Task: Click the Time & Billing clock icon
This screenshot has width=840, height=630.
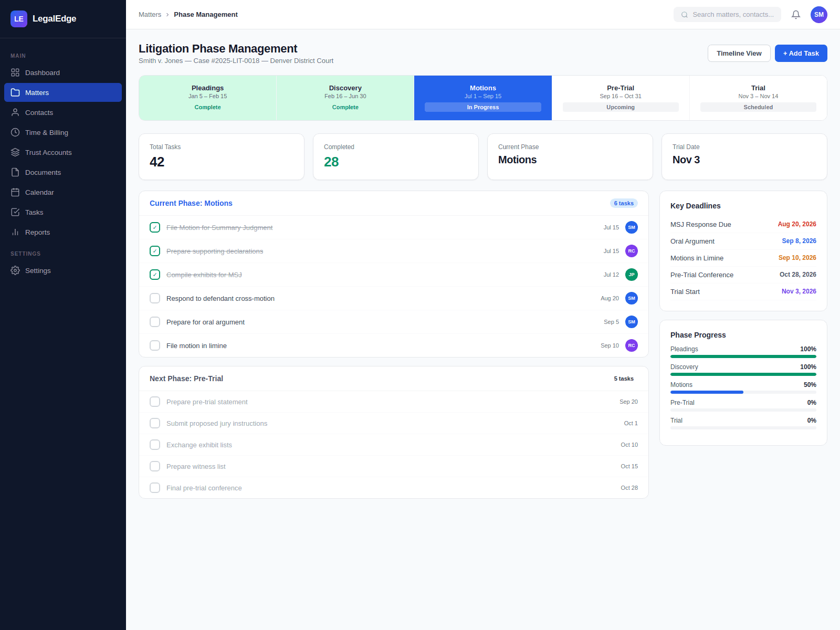Action: click(15, 132)
